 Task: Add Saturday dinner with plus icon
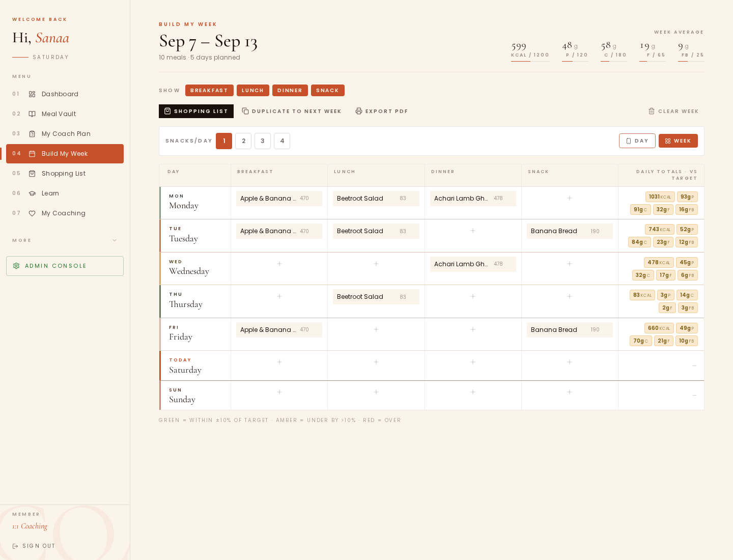tap(473, 362)
